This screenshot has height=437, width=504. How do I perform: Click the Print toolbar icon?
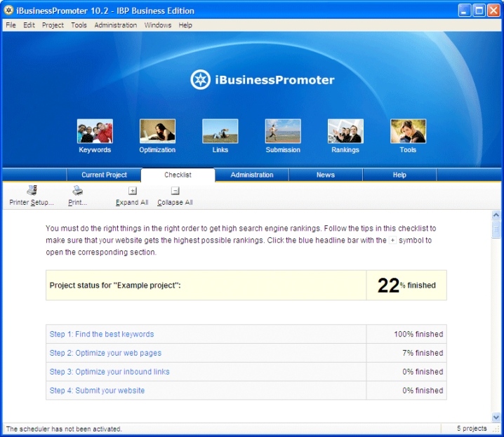point(78,191)
